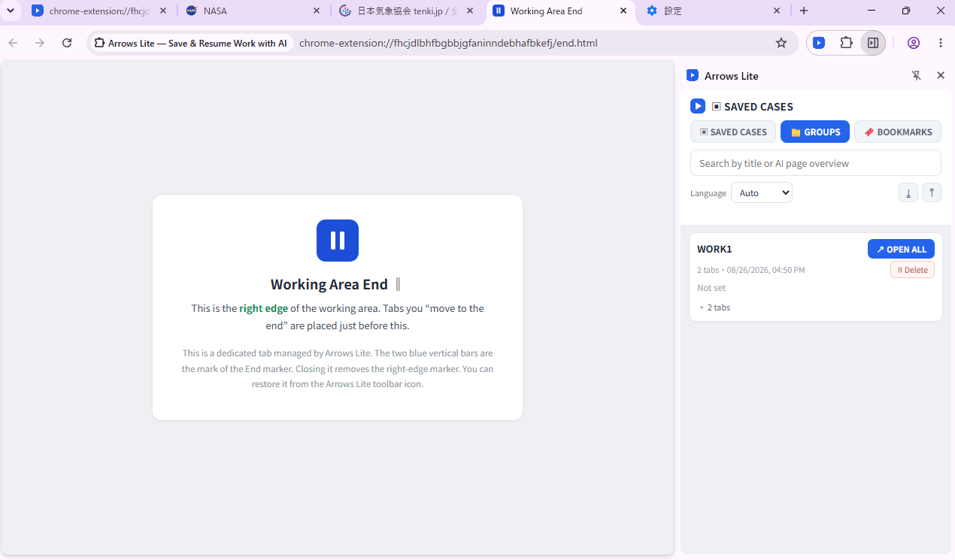Delete the WORK1 group
955x560 pixels.
(x=912, y=270)
